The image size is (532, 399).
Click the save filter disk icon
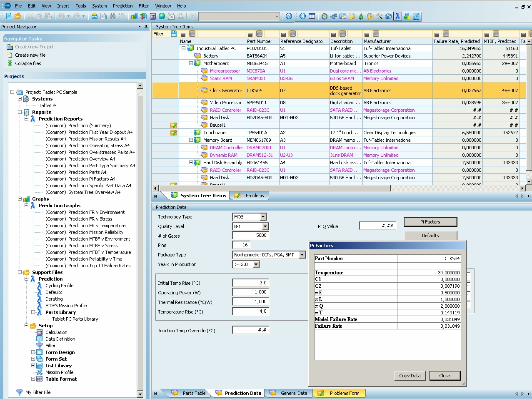click(x=174, y=34)
